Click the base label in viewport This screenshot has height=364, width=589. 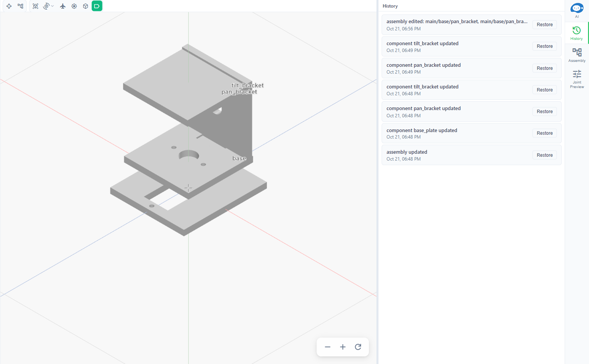tap(239, 158)
